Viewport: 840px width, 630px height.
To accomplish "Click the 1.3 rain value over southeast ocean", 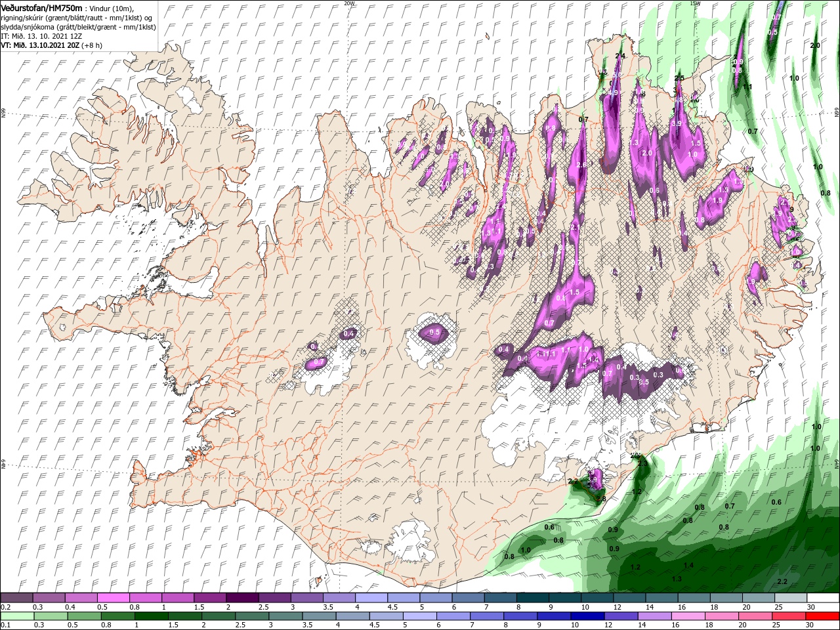I will point(677,579).
